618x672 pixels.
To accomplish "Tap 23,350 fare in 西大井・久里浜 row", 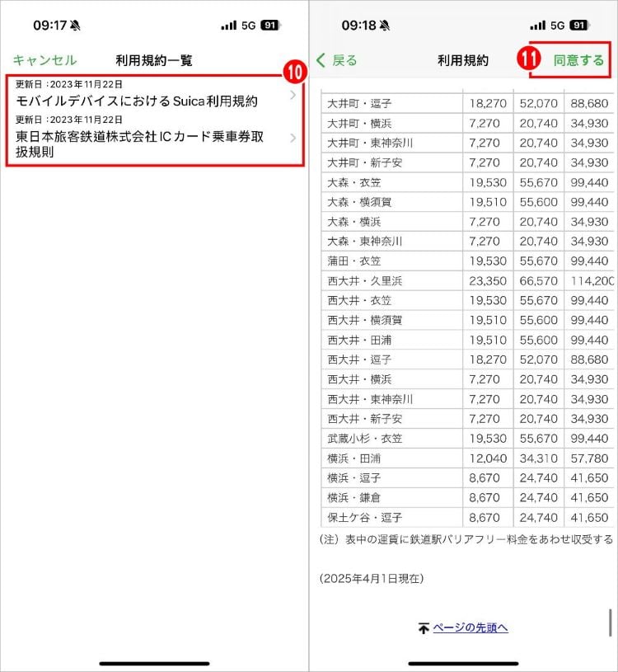I will (488, 281).
